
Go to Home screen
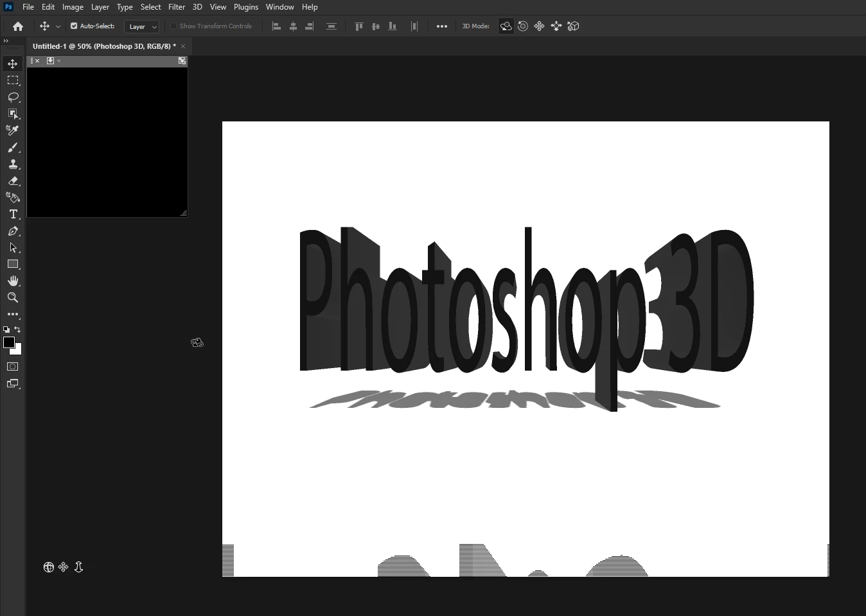pos(18,26)
